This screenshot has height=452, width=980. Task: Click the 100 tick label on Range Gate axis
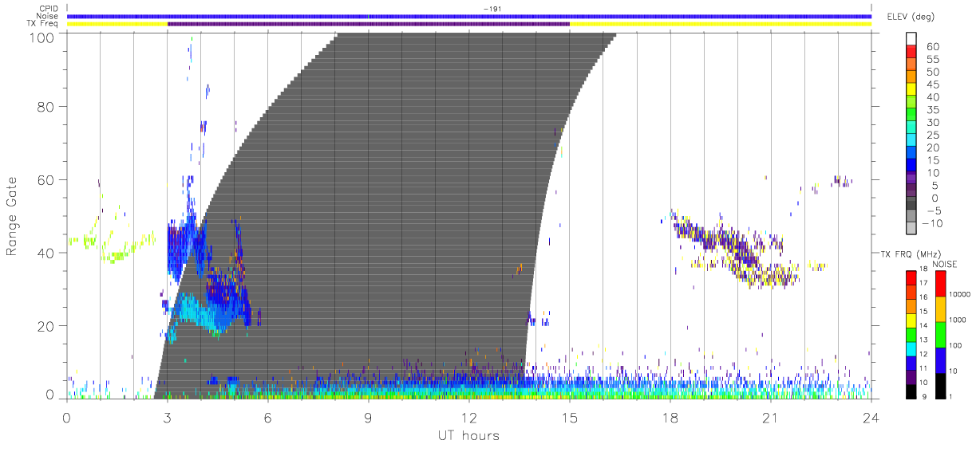[x=42, y=37]
